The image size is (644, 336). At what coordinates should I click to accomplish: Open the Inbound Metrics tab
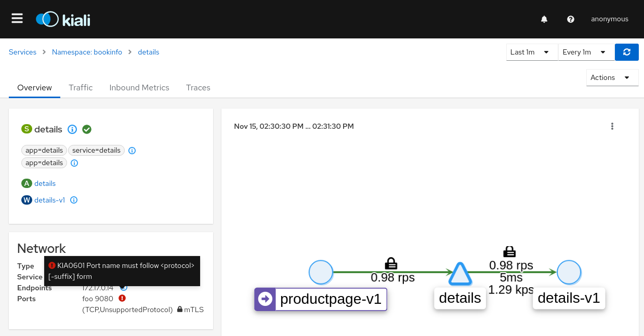coord(139,88)
